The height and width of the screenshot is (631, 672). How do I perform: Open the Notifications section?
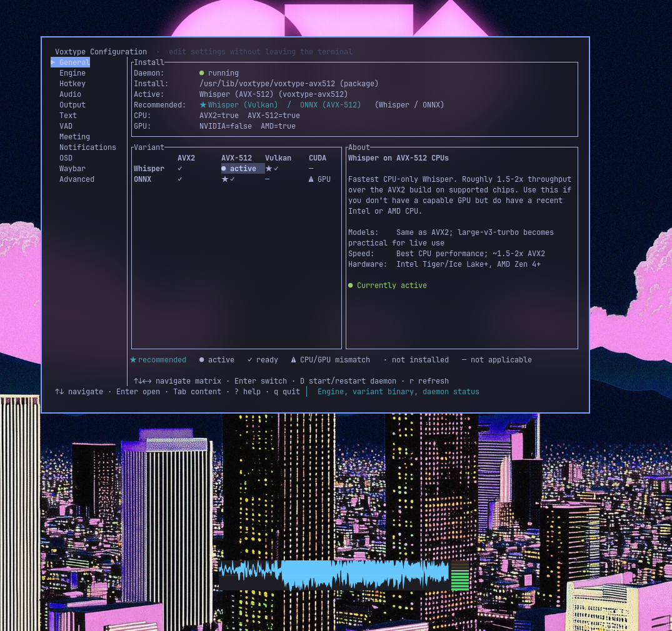88,147
